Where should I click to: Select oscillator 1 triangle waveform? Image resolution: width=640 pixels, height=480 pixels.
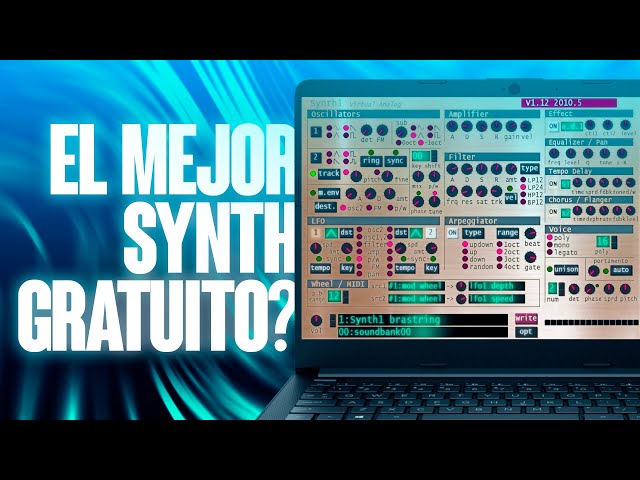tap(329, 135)
